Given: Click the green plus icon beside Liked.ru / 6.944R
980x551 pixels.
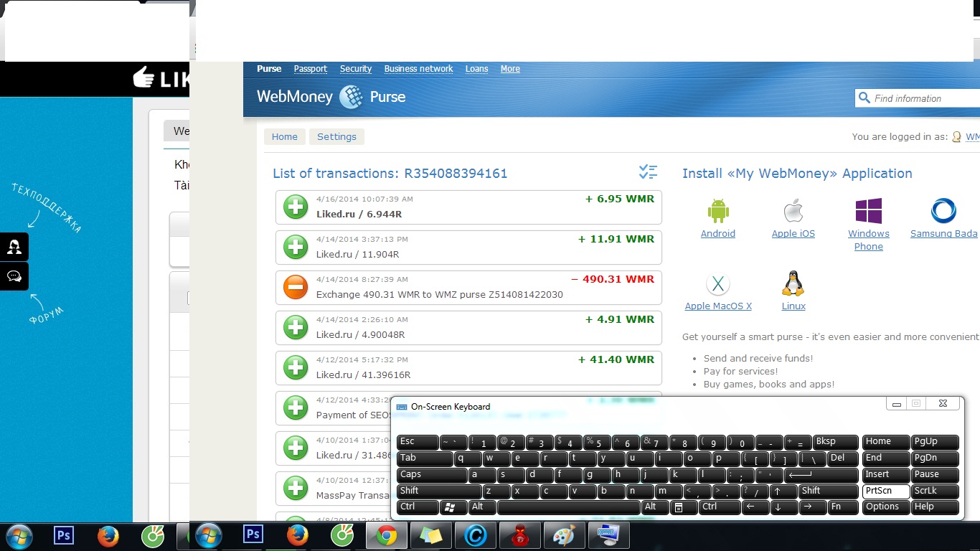Looking at the screenshot, I should [296, 207].
